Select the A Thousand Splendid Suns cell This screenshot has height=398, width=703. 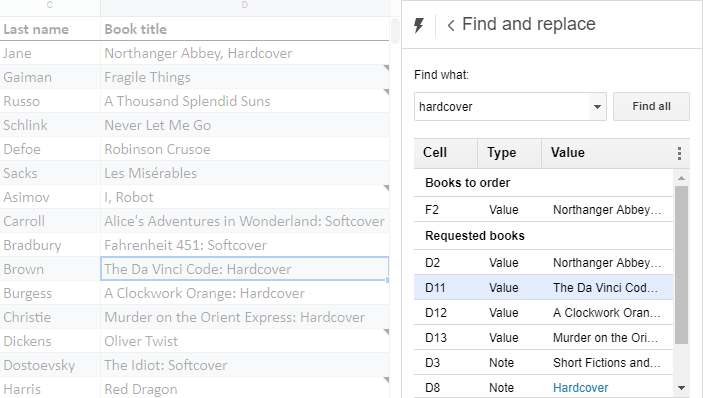point(245,101)
